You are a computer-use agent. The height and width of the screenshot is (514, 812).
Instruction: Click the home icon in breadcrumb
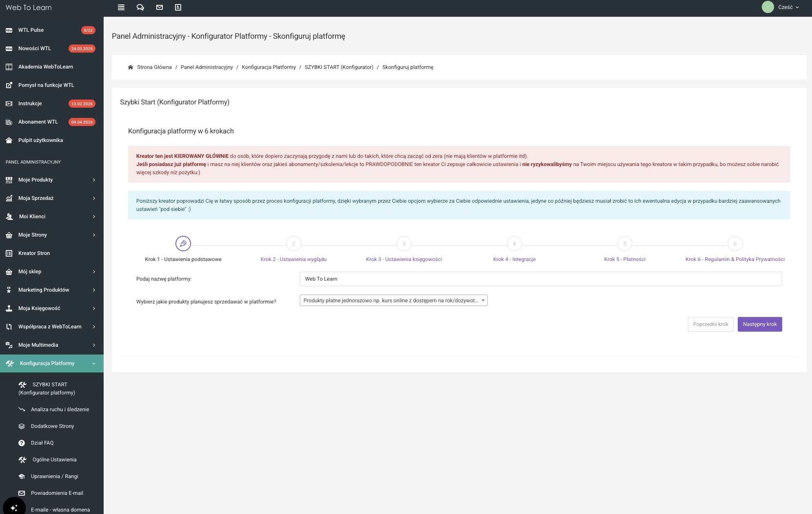pos(131,67)
